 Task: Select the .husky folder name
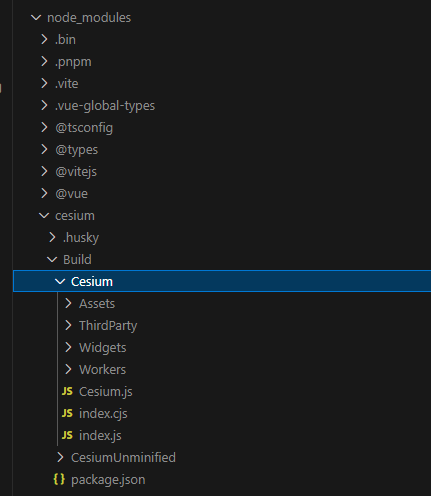point(81,238)
